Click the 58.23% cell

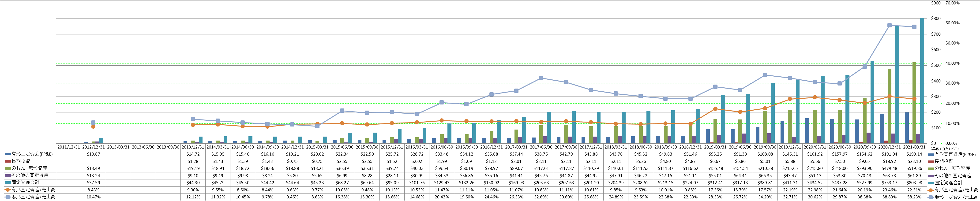915,197
